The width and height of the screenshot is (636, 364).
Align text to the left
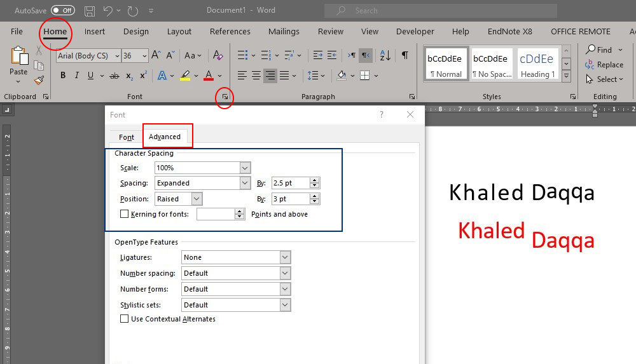pos(242,76)
